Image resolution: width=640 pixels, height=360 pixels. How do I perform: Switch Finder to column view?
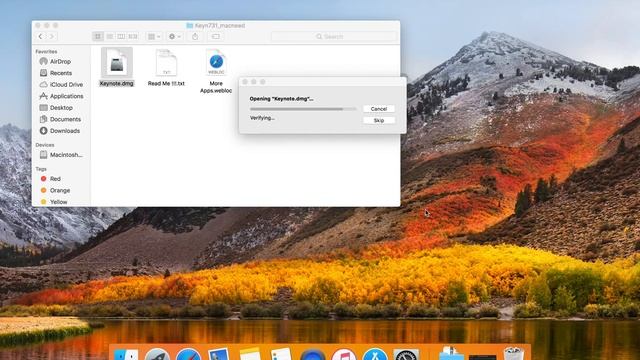click(x=121, y=36)
